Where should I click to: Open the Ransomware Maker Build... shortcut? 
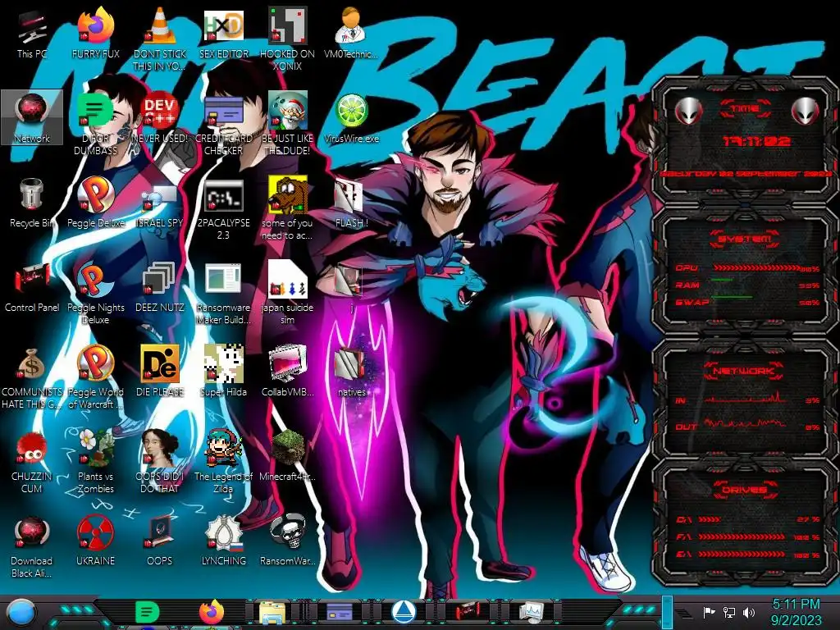223,293
